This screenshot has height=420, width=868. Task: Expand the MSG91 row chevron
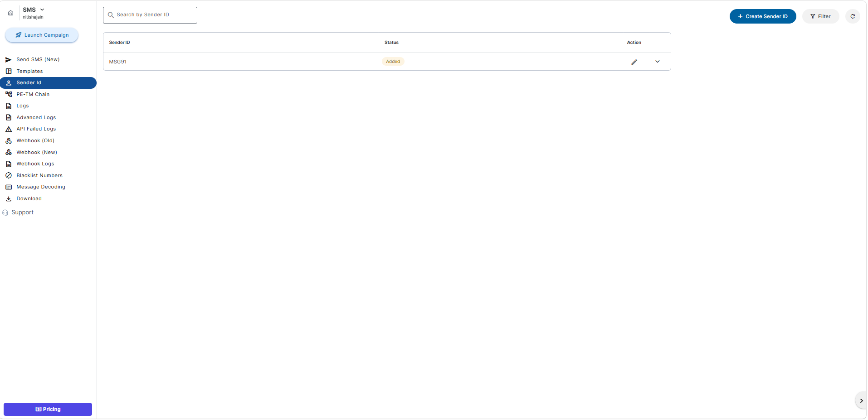[657, 62]
